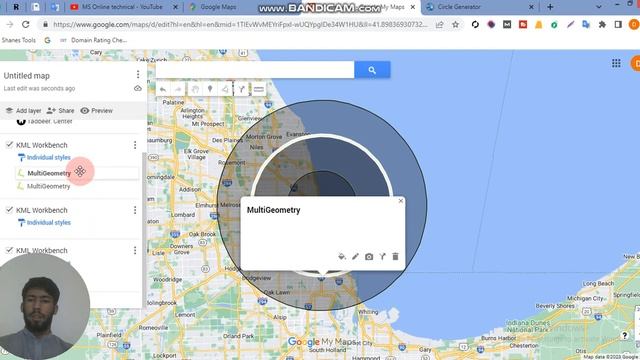
Task: Click the Add layer button
Action: [x=23, y=111]
